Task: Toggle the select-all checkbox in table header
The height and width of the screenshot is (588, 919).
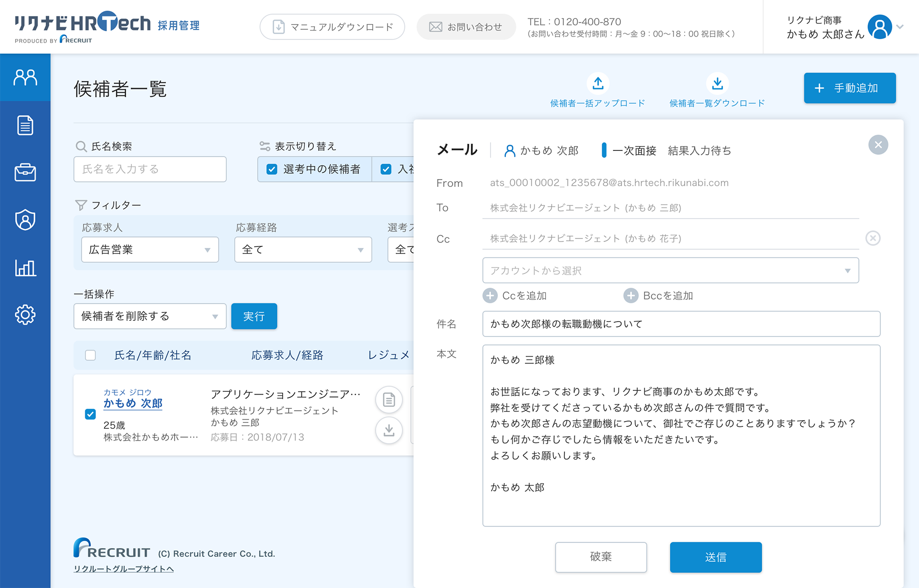Action: pos(91,355)
